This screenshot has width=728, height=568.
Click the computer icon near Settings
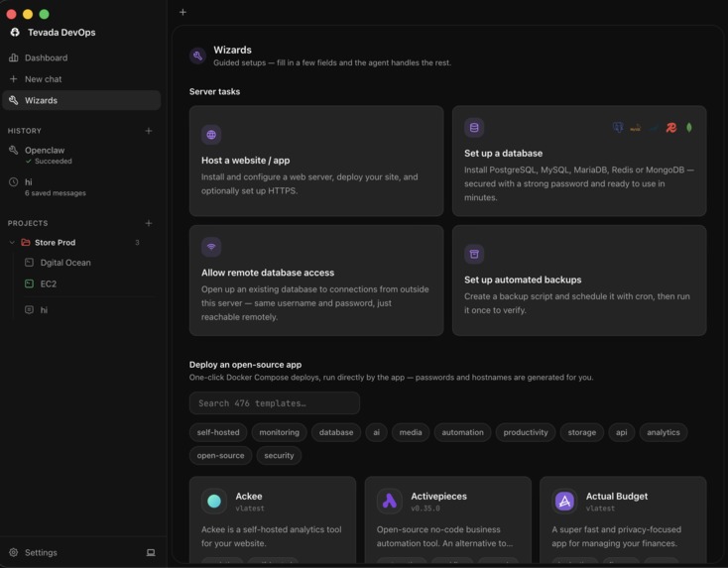(x=151, y=552)
